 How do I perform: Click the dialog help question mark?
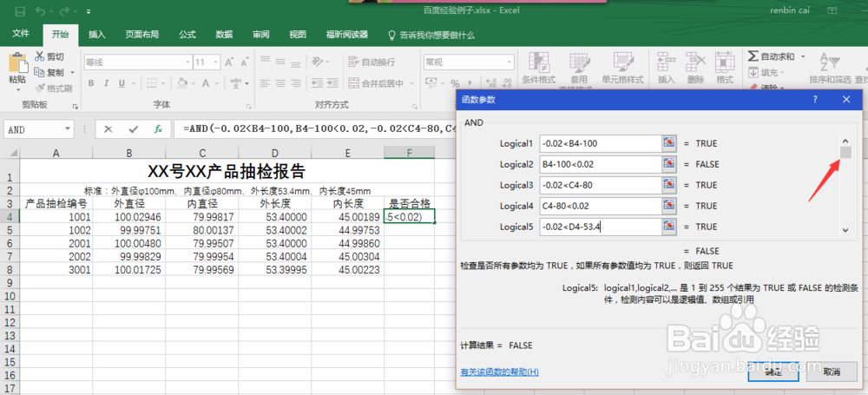click(815, 100)
